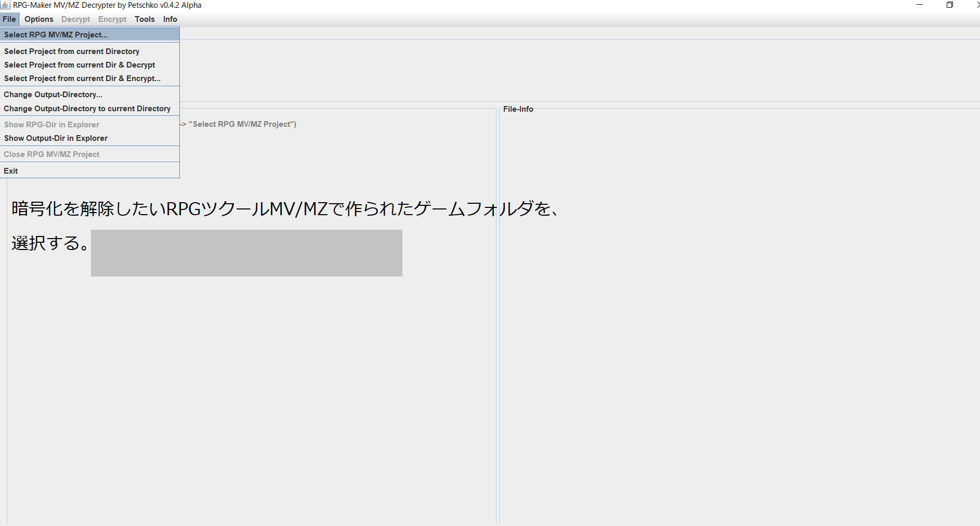Viewport: 980px width, 526px height.
Task: Choose Select Project from current Dir & Decrypt
Action: pos(90,65)
